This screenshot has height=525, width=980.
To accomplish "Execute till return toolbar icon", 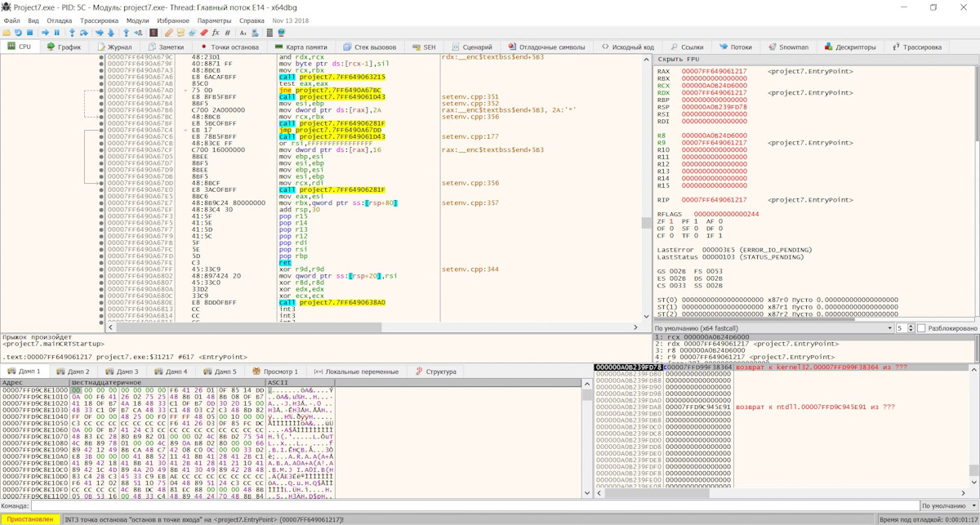I will coord(126,33).
